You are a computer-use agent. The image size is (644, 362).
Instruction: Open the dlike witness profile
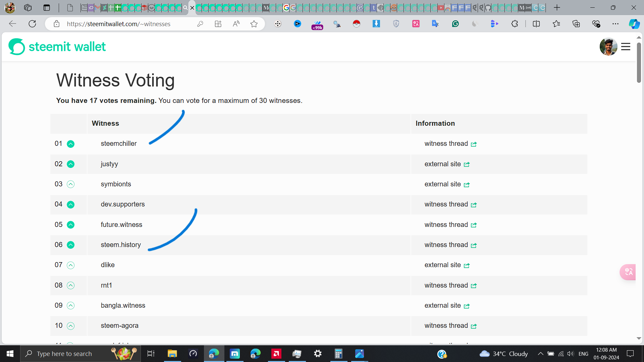coord(108,265)
